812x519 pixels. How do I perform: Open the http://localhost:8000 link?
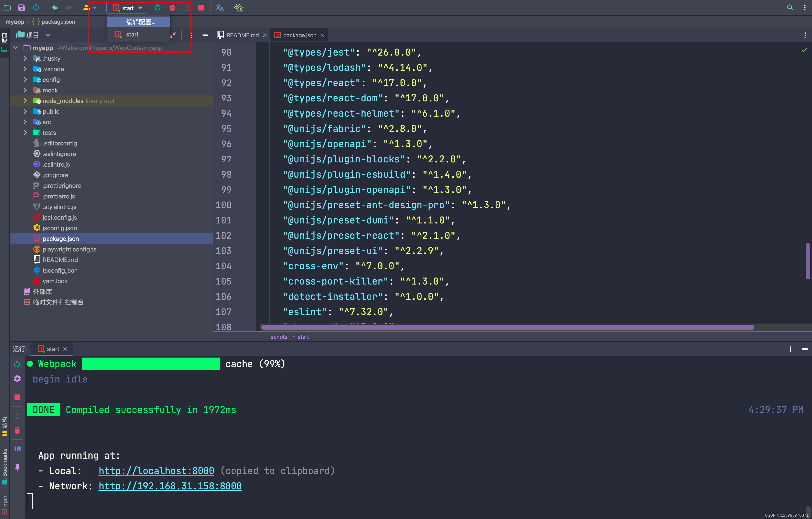[156, 471]
